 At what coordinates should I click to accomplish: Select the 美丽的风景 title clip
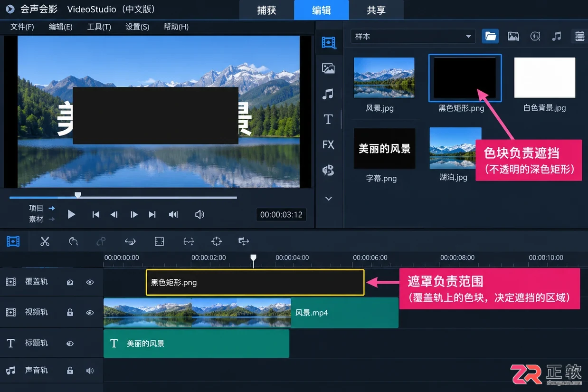coord(196,344)
